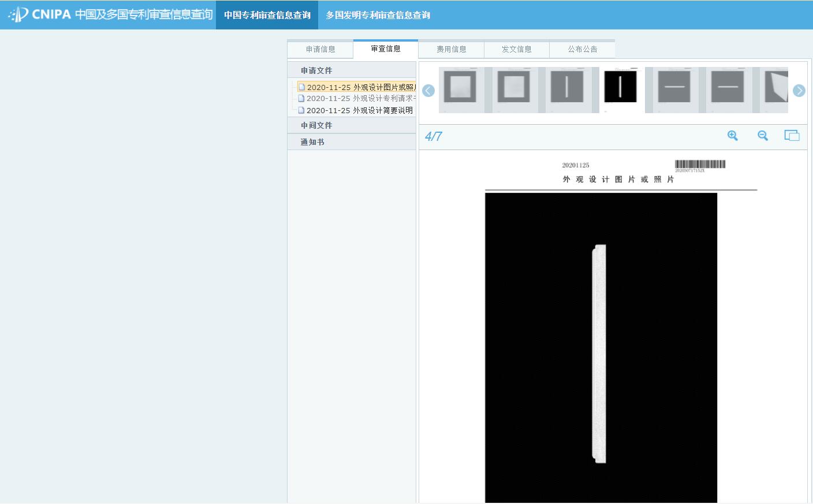Click the CNIPA logo

click(40, 14)
